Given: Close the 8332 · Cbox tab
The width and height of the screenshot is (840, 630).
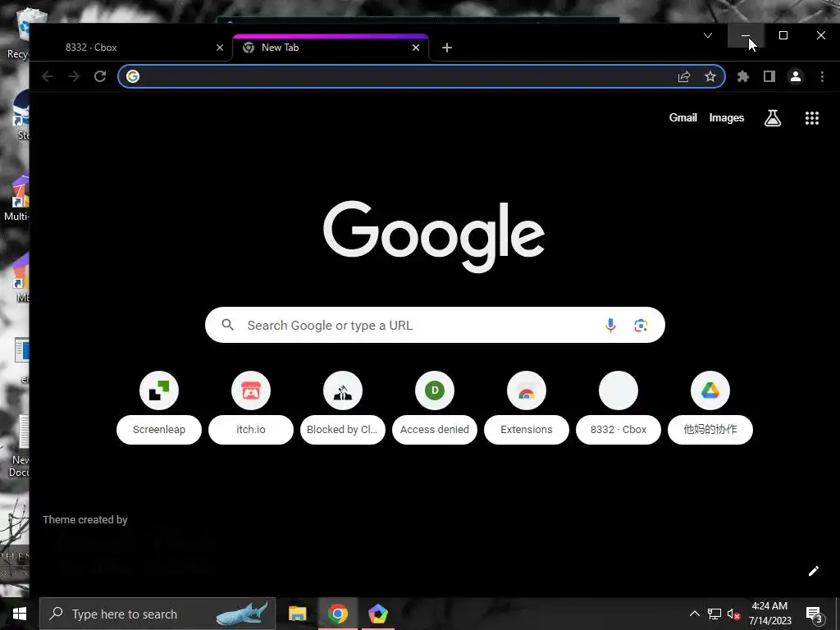Looking at the screenshot, I should (x=220, y=48).
